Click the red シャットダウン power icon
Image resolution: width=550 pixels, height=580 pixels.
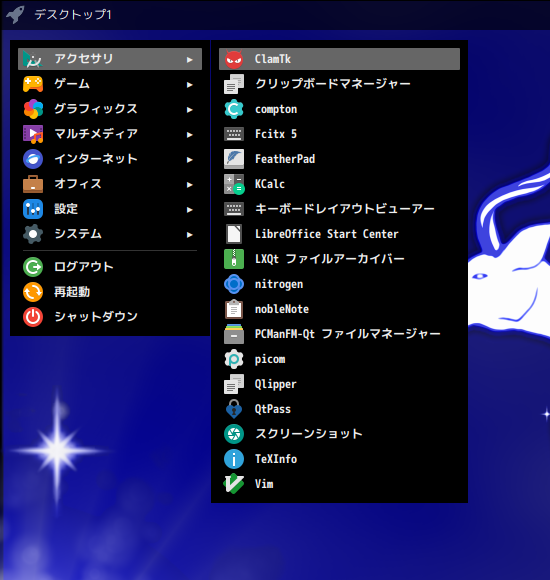coord(33,317)
